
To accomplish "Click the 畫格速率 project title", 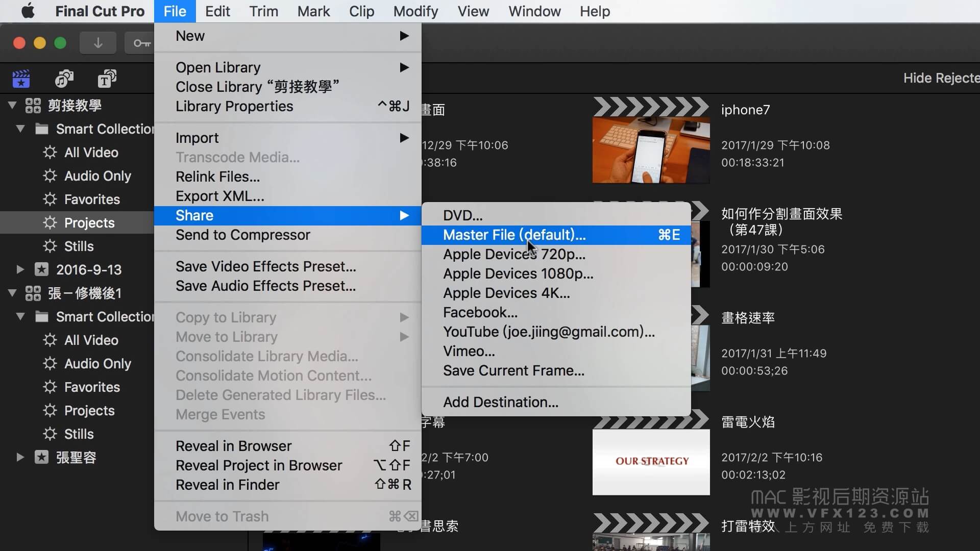I will [x=748, y=318].
